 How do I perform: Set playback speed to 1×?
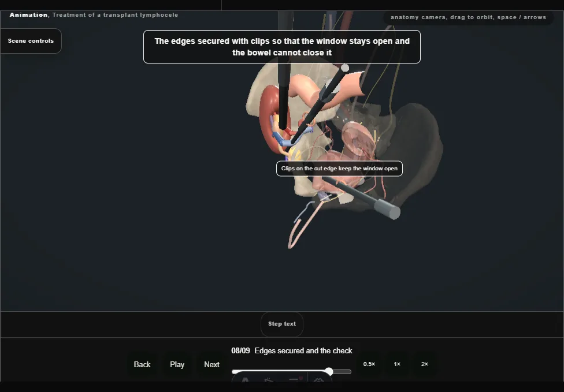coord(397,364)
